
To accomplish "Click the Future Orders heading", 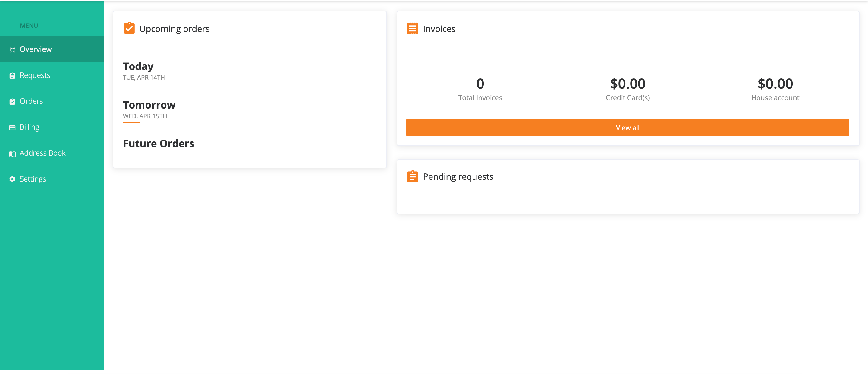I will tap(158, 144).
